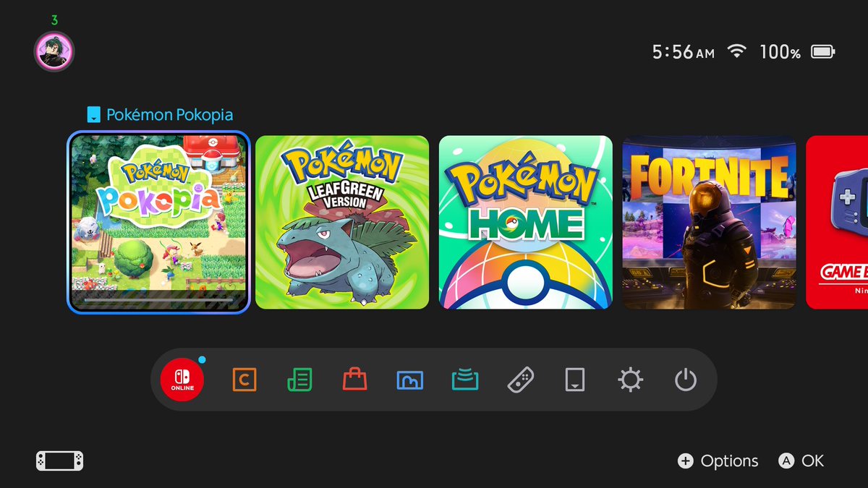
Task: Click the 100% battery percentage
Action: 780,52
